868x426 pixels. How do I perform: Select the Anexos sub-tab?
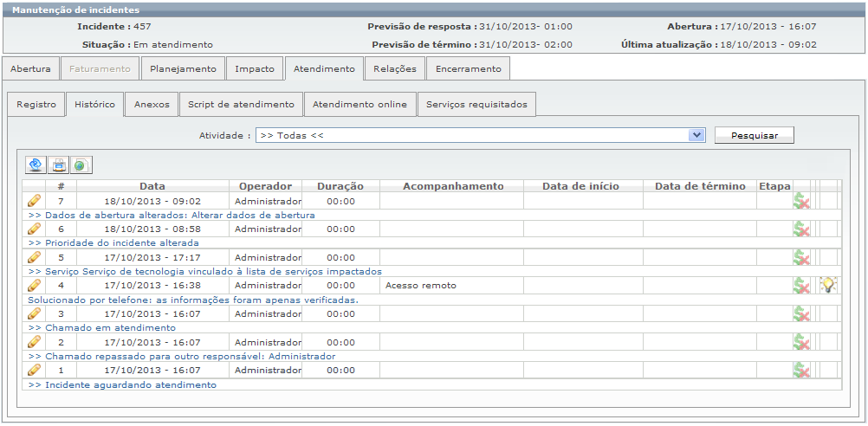click(x=152, y=104)
